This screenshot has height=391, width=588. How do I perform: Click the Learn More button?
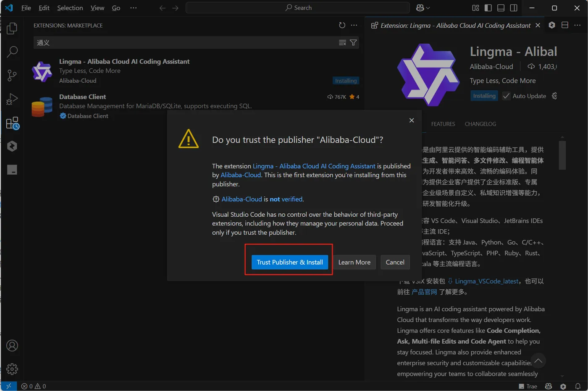(x=354, y=262)
